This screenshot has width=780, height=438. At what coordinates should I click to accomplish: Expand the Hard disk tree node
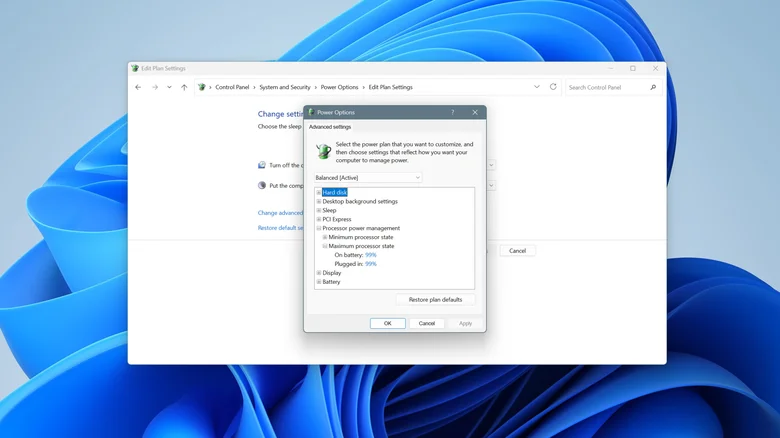(x=319, y=192)
